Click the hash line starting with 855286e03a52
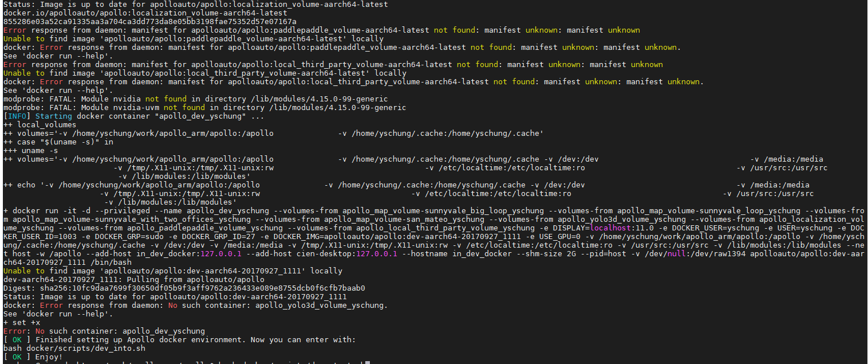868x364 pixels. coord(149,21)
